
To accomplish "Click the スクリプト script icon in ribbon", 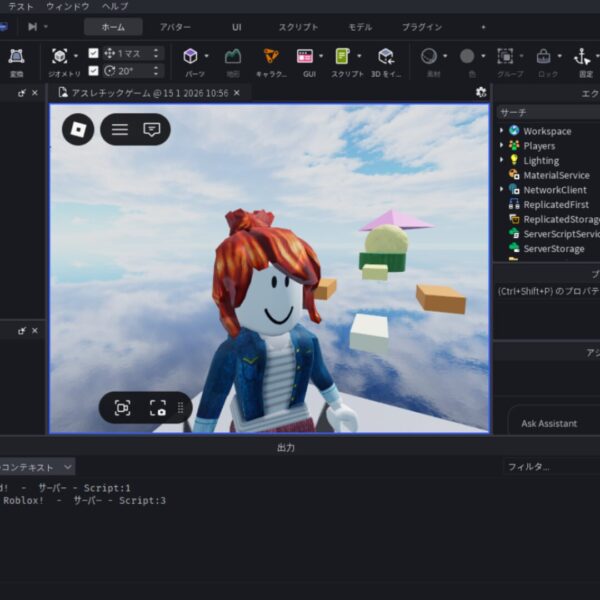I will [x=342, y=56].
